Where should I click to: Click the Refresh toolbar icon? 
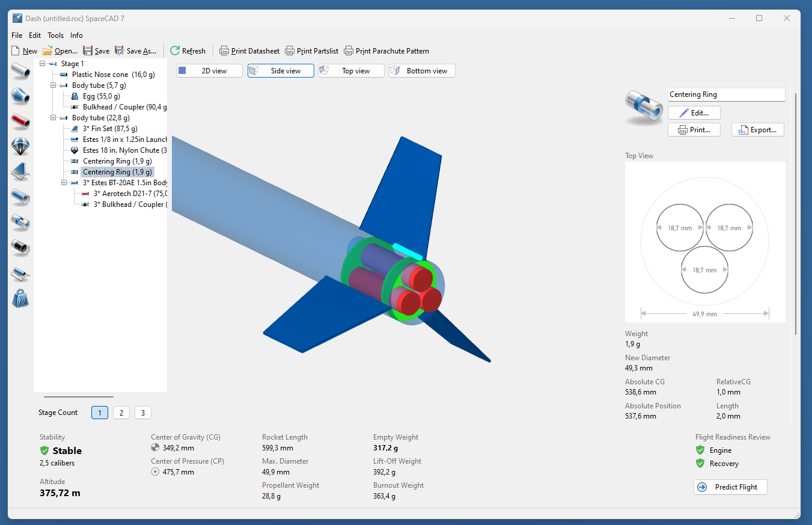(175, 51)
